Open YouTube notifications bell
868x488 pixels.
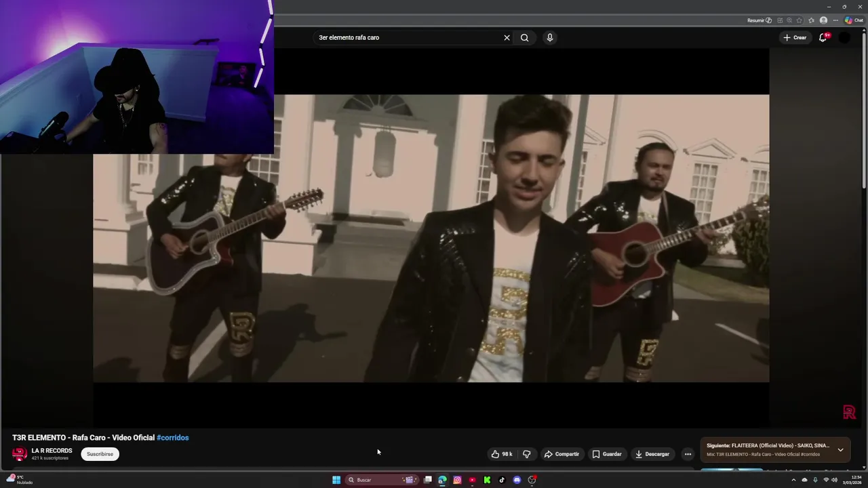(823, 38)
